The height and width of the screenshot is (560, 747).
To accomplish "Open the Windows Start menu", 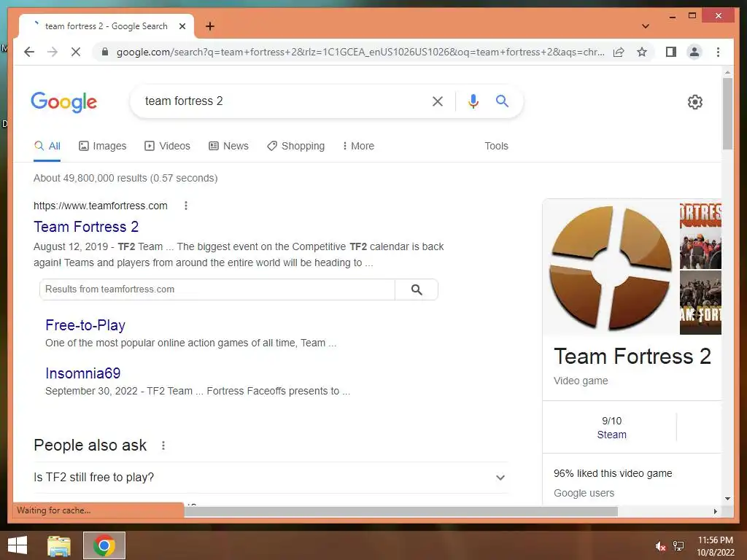I will pos(18,545).
